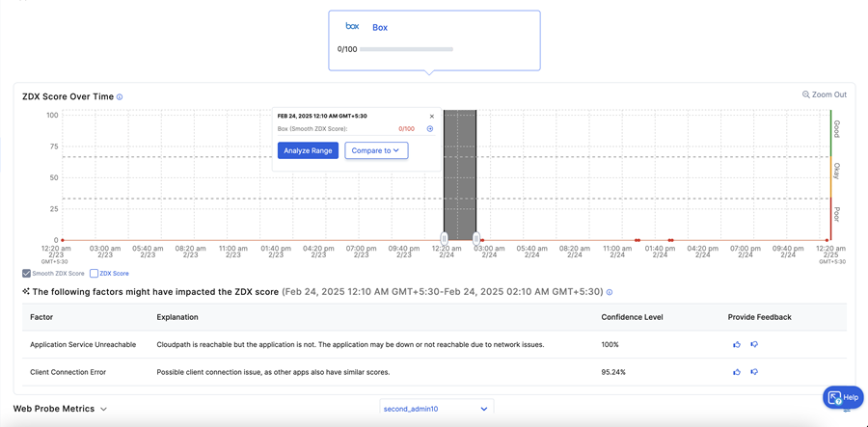This screenshot has width=868, height=427.
Task: Enable the ZDX Score checkbox
Action: 94,274
